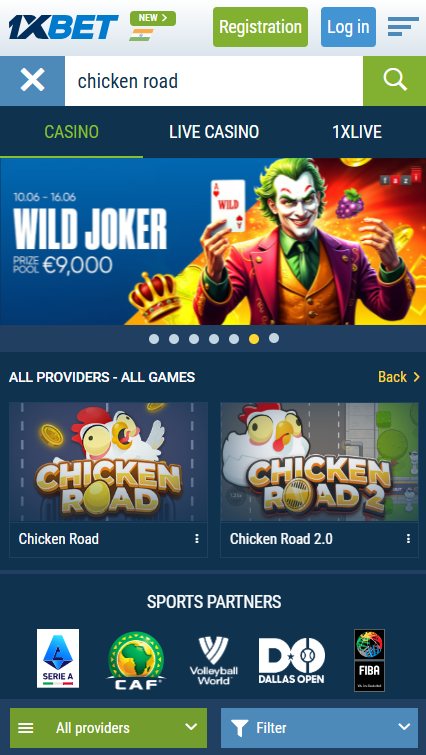Switch to the LIVE CASINO tab
426x755 pixels.
(x=214, y=132)
